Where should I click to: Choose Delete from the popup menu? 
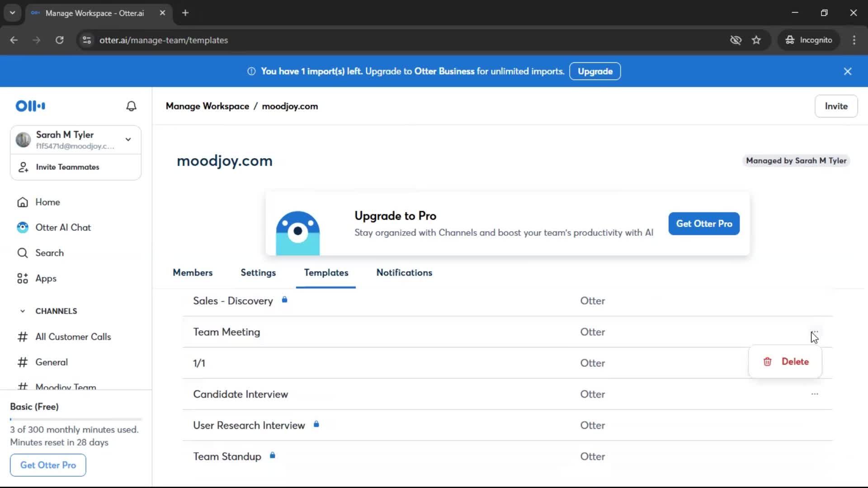pyautogui.click(x=785, y=362)
